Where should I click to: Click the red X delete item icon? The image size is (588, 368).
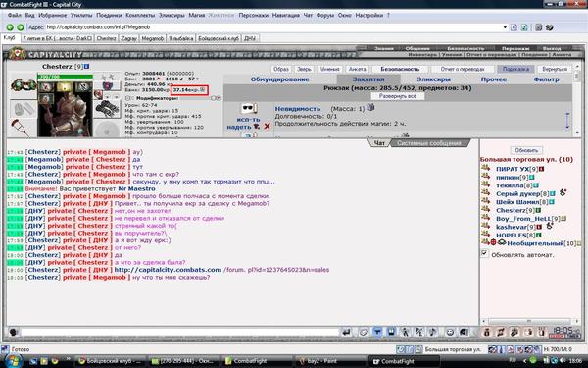[267, 127]
